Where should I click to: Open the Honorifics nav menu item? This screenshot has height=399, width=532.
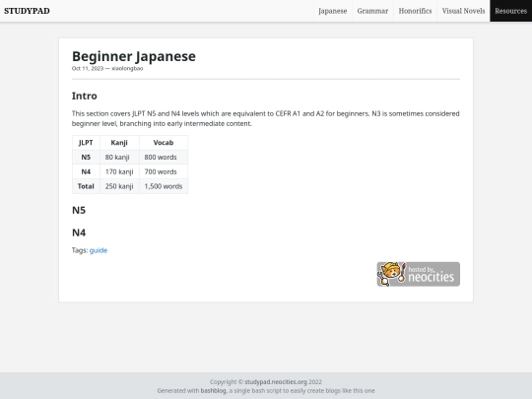click(415, 11)
